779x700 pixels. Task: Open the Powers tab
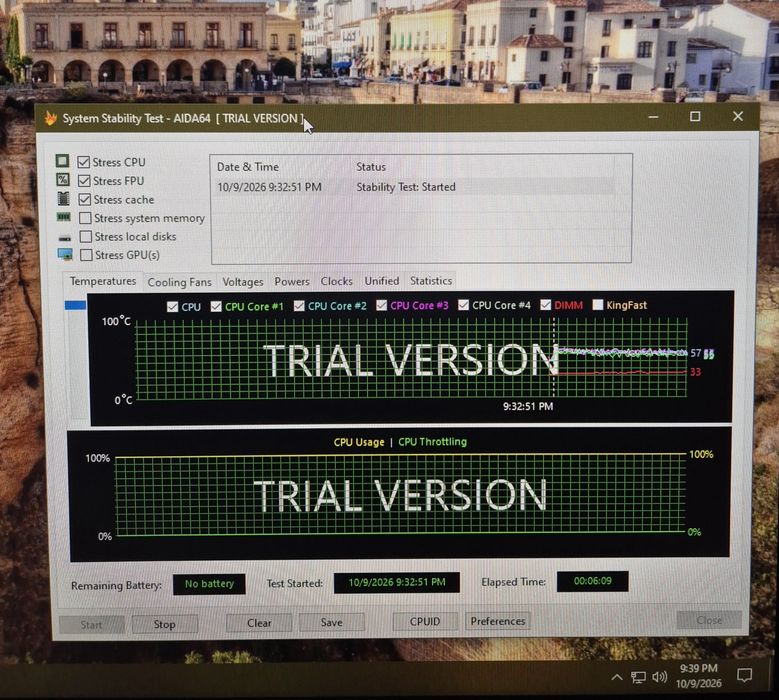[x=292, y=281]
